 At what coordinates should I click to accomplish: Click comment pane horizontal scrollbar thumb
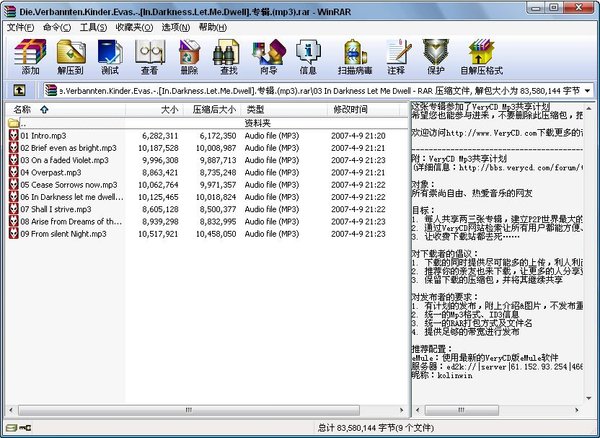(461, 410)
